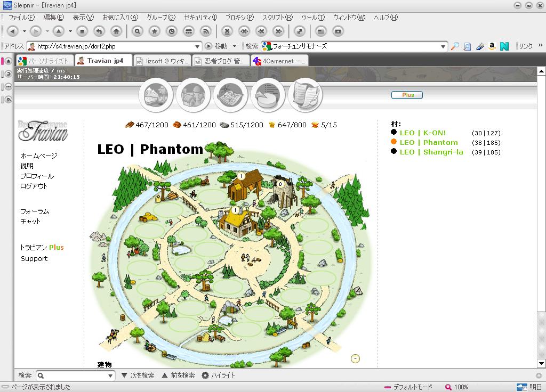Open the bottom find-bar search dropdown
Viewport: 546px width, 392px height.
tap(110, 375)
